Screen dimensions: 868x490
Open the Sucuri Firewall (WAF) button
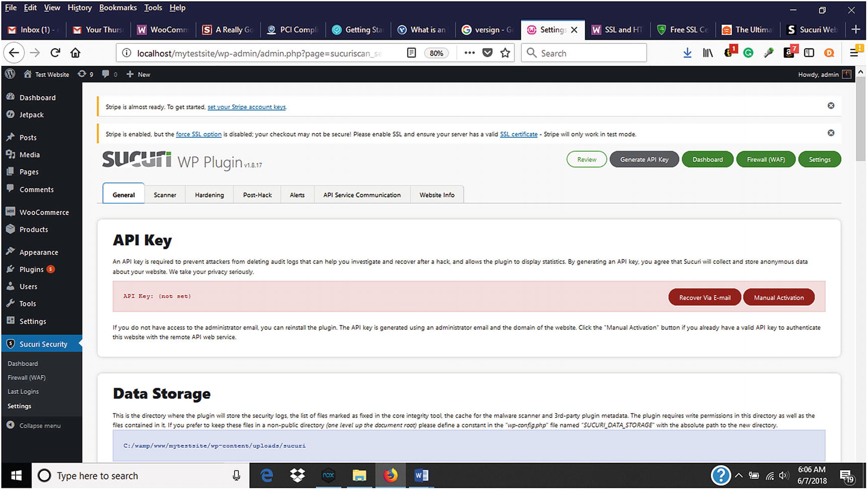(x=766, y=159)
